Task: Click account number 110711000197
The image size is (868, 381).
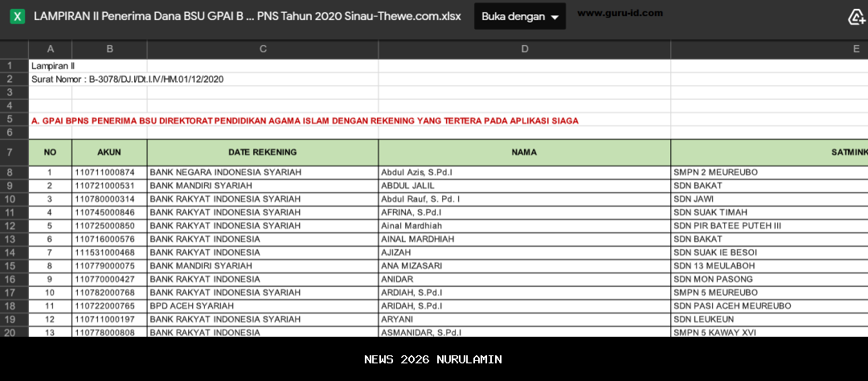Action: [x=109, y=320]
